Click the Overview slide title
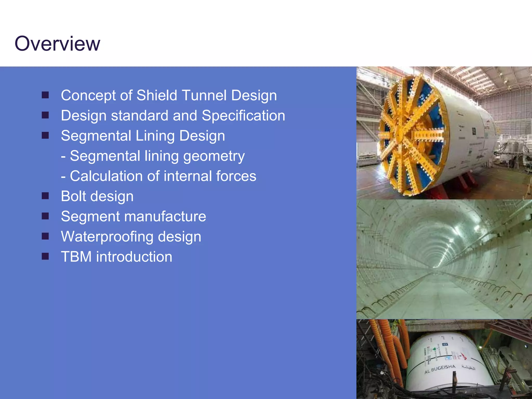Image resolution: width=532 pixels, height=399 pixels. pos(57,44)
